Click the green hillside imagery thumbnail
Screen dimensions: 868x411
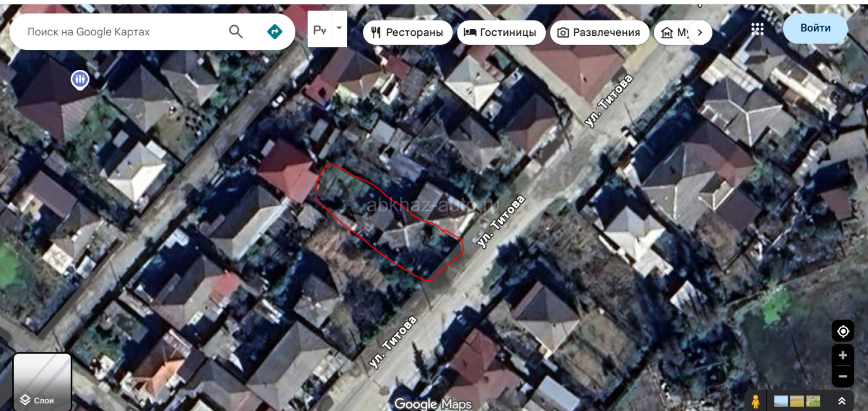(x=814, y=401)
